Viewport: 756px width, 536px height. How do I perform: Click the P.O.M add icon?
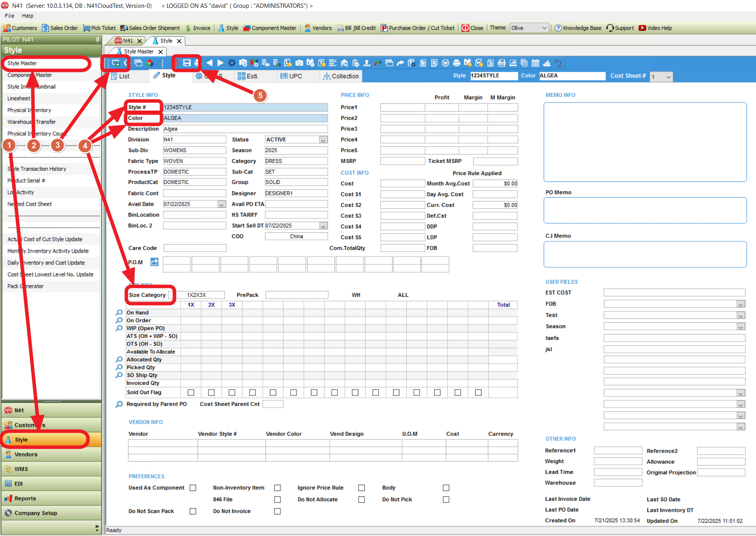click(x=154, y=262)
